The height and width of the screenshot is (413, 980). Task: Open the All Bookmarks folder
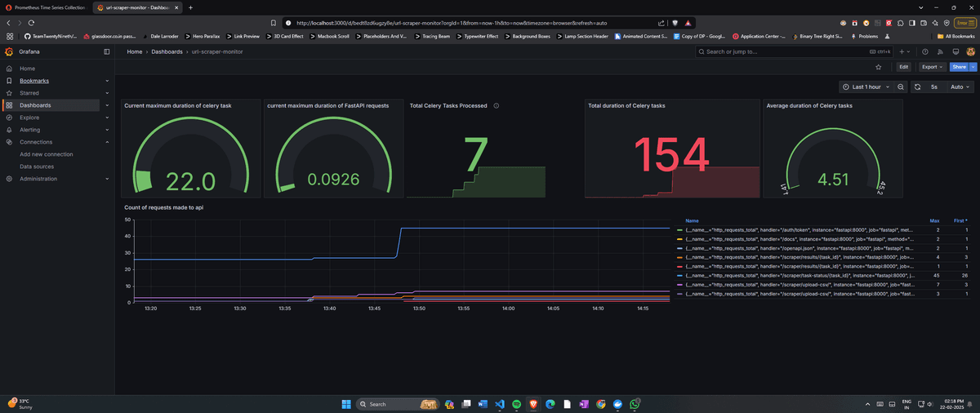(955, 37)
